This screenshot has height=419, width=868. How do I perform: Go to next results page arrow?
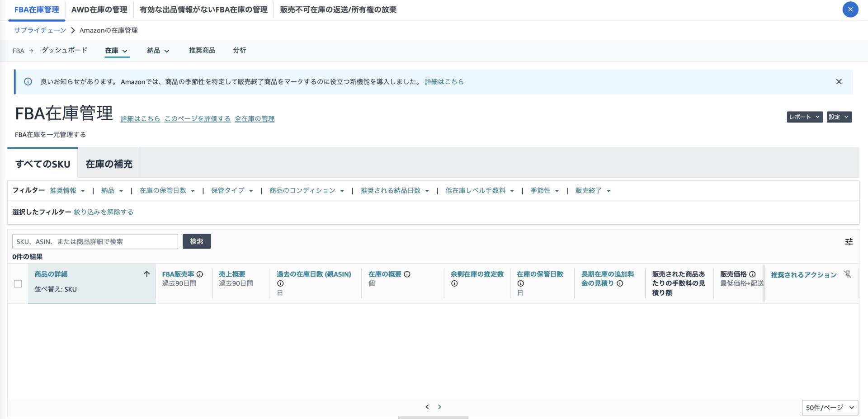(439, 407)
